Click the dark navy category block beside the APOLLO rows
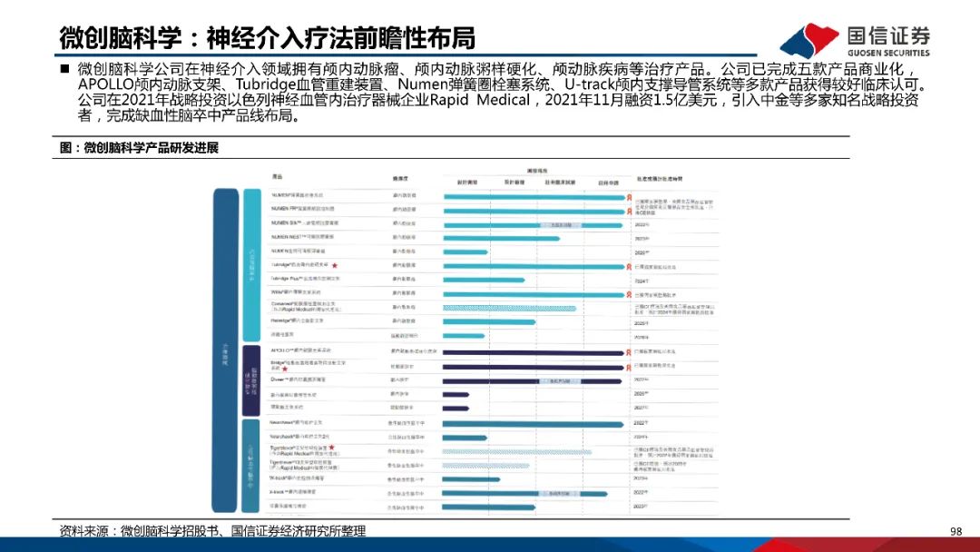 click(251, 380)
